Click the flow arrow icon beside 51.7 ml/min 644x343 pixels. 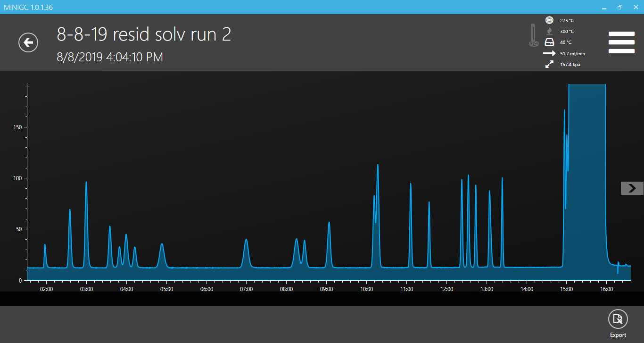549,53
